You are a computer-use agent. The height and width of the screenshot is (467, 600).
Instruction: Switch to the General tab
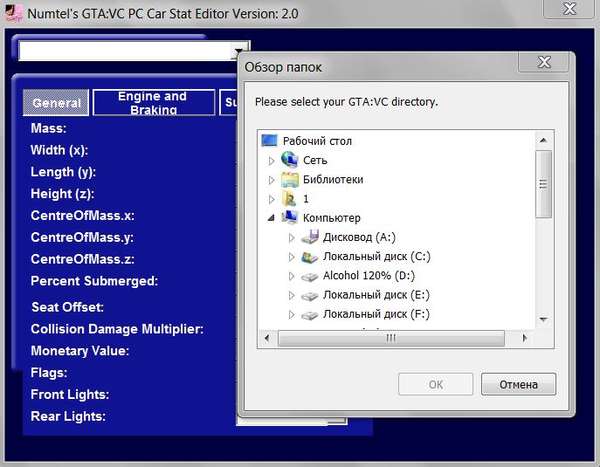[56, 103]
